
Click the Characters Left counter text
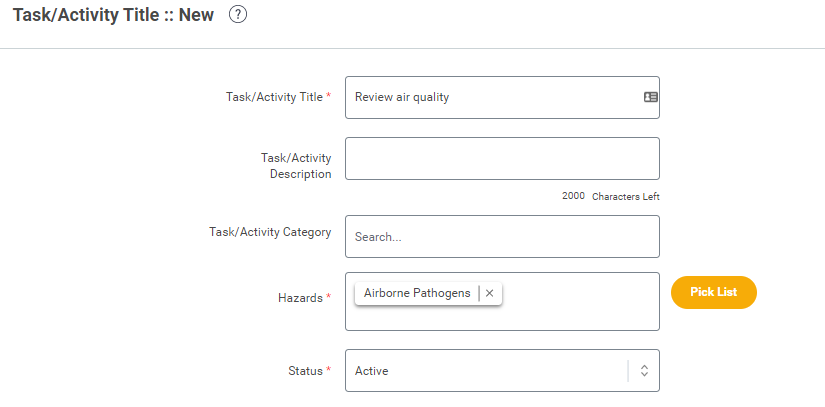pos(626,197)
